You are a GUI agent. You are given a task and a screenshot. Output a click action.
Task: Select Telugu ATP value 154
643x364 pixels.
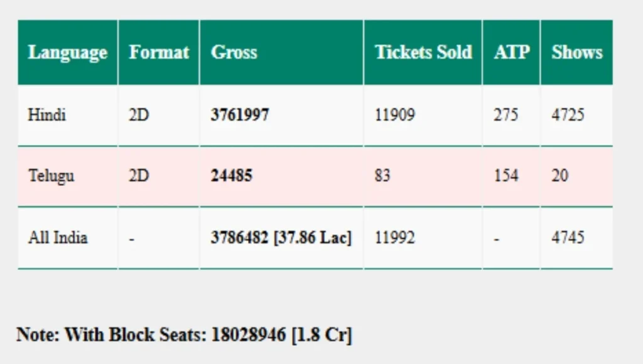[x=505, y=175]
